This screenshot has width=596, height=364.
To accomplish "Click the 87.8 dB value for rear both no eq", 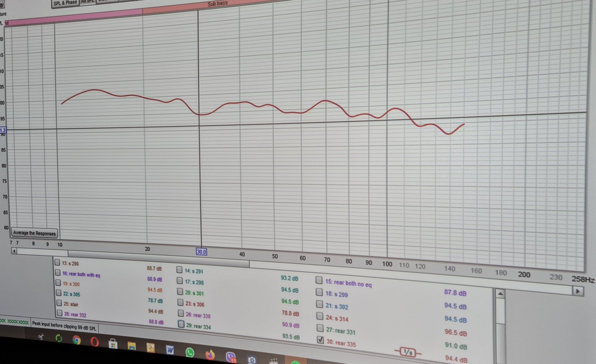I will 455,293.
